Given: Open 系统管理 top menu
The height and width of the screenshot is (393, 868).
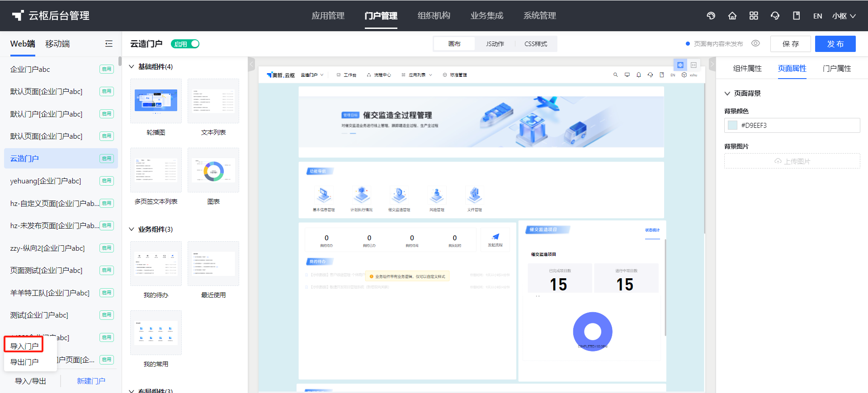Looking at the screenshot, I should click(x=539, y=16).
